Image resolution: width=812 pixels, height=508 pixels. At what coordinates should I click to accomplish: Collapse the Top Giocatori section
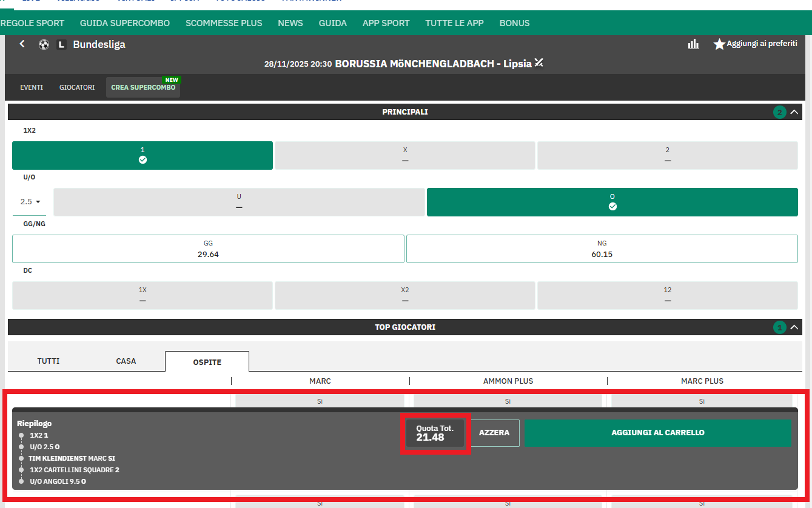point(794,327)
